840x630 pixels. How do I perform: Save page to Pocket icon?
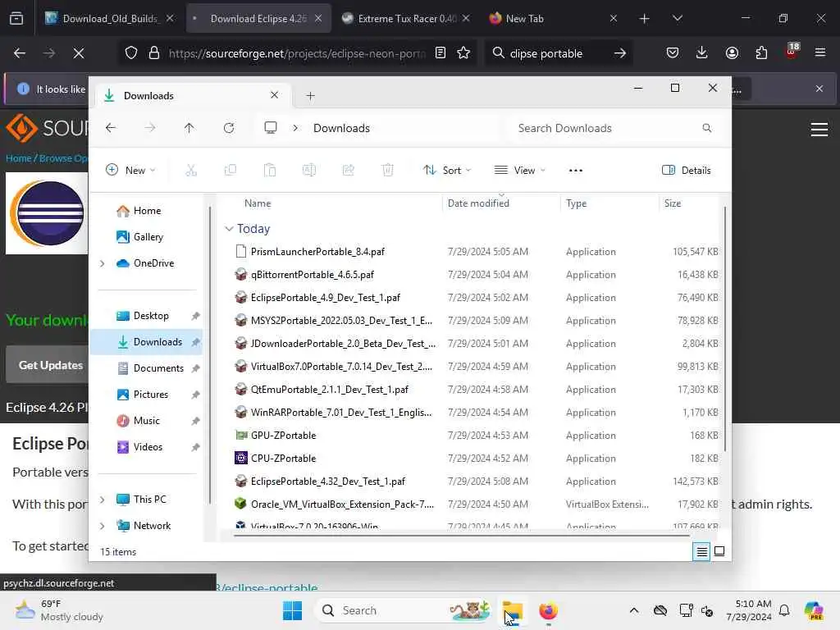click(x=673, y=52)
